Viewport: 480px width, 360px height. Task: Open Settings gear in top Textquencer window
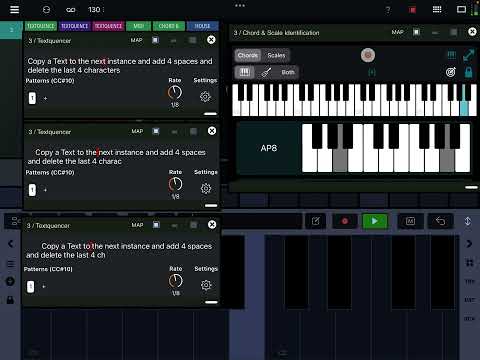tap(205, 97)
